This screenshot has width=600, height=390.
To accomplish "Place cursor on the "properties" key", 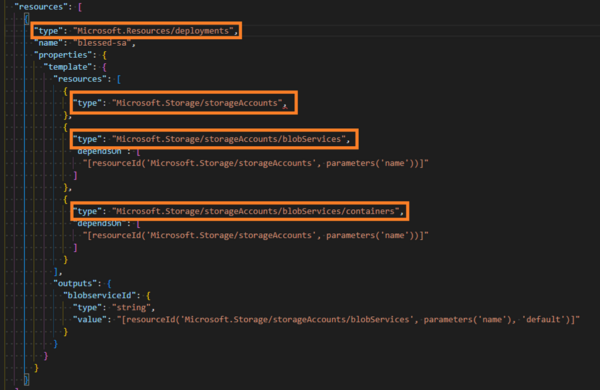I will (x=63, y=55).
